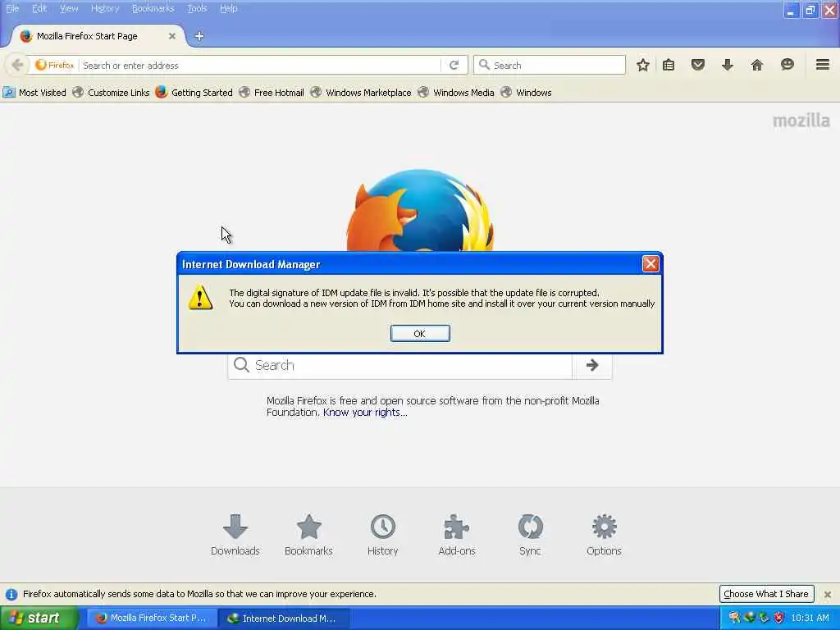Click the notification bar info icon
The image size is (840, 630).
click(x=11, y=594)
